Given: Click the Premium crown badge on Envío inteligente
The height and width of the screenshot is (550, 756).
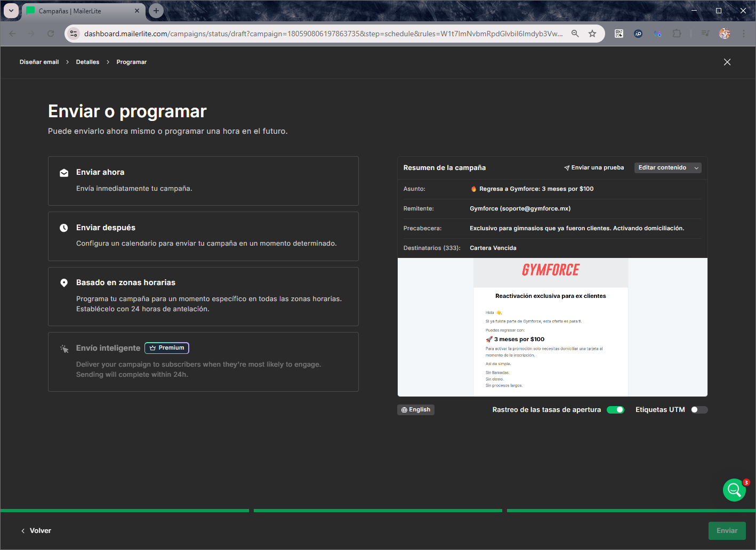Looking at the screenshot, I should click(166, 347).
